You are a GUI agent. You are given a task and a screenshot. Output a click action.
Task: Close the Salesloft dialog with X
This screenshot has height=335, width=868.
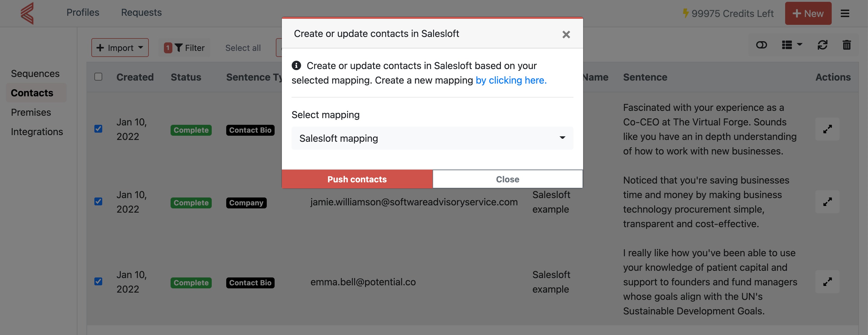click(x=566, y=35)
